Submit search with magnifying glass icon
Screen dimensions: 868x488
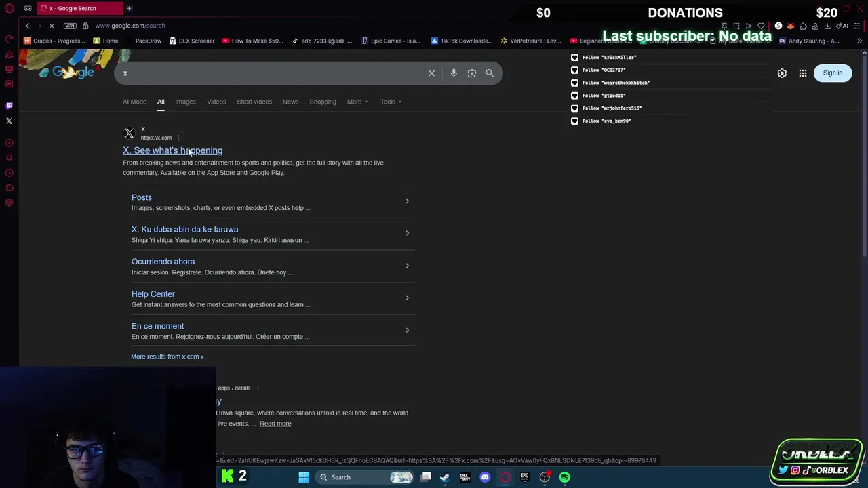490,73
